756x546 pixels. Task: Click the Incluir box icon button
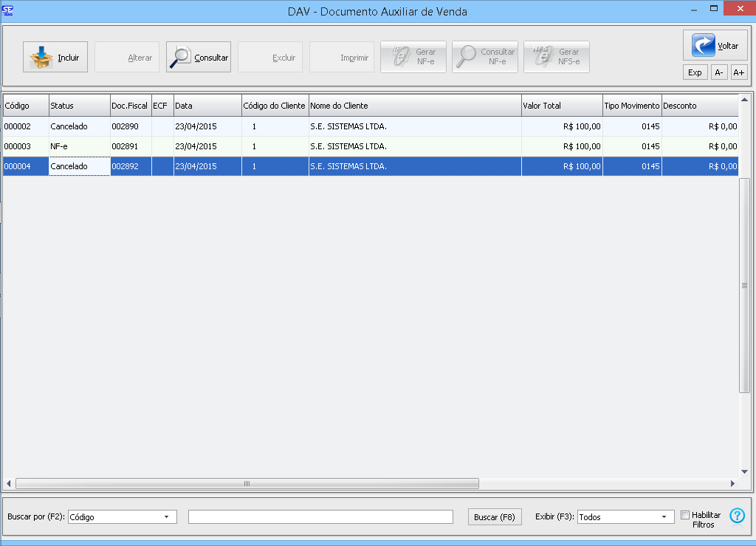coord(42,58)
